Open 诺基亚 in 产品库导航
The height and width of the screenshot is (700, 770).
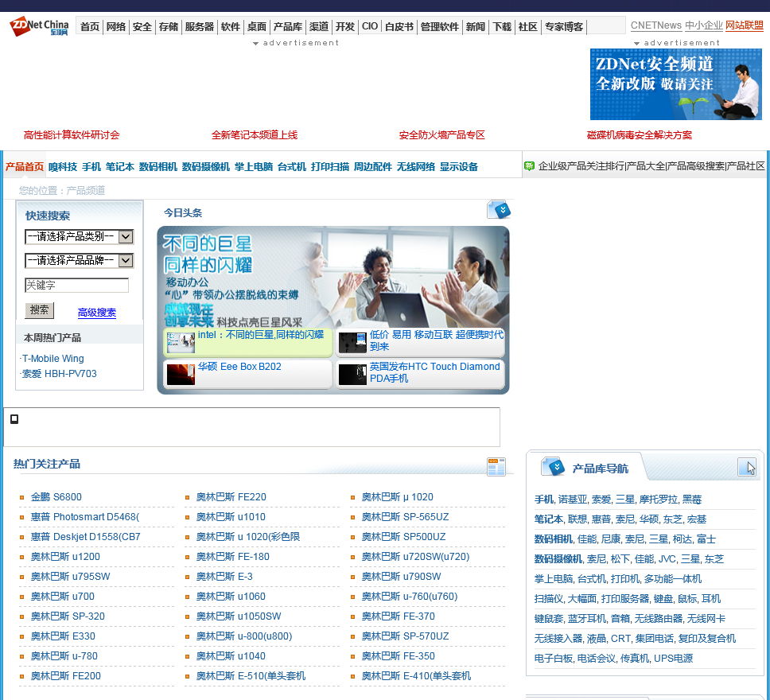coord(573,500)
